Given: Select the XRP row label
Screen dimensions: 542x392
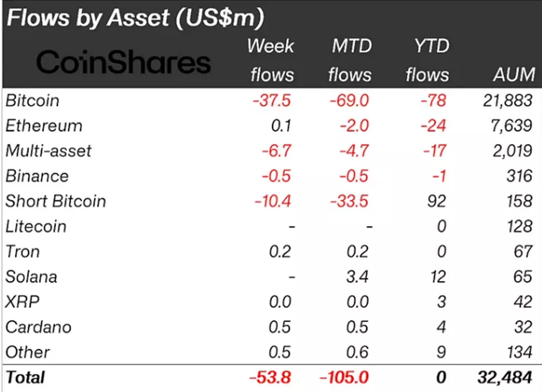Looking at the screenshot, I should pyautogui.click(x=22, y=302).
